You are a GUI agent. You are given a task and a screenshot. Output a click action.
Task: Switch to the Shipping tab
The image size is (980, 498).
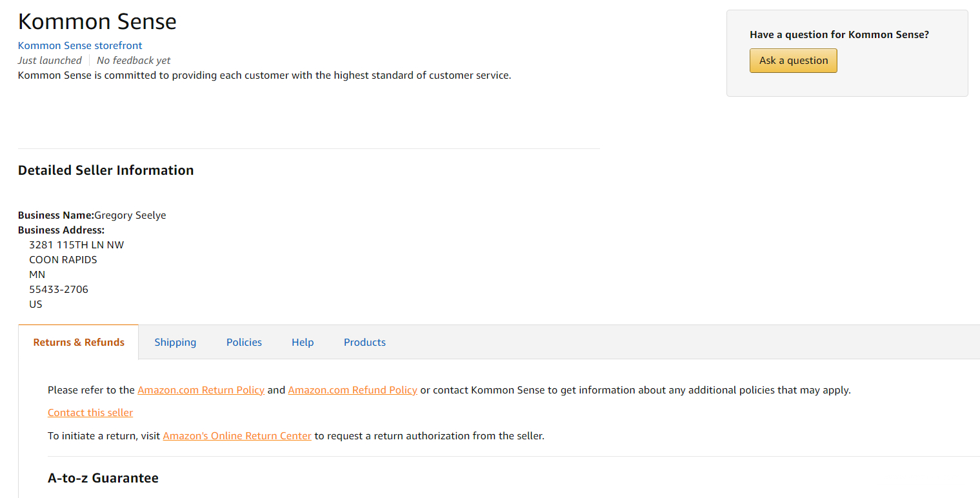click(x=175, y=343)
